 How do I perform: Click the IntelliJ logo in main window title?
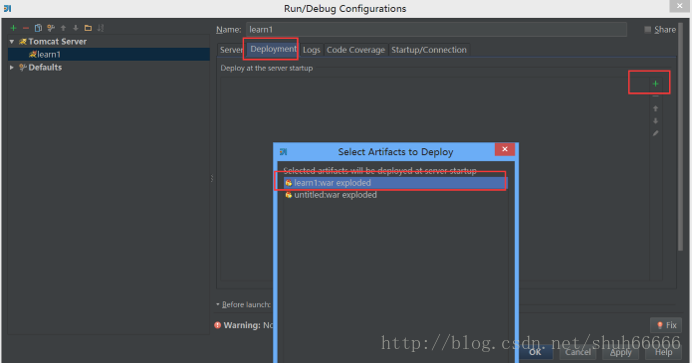tap(8, 8)
